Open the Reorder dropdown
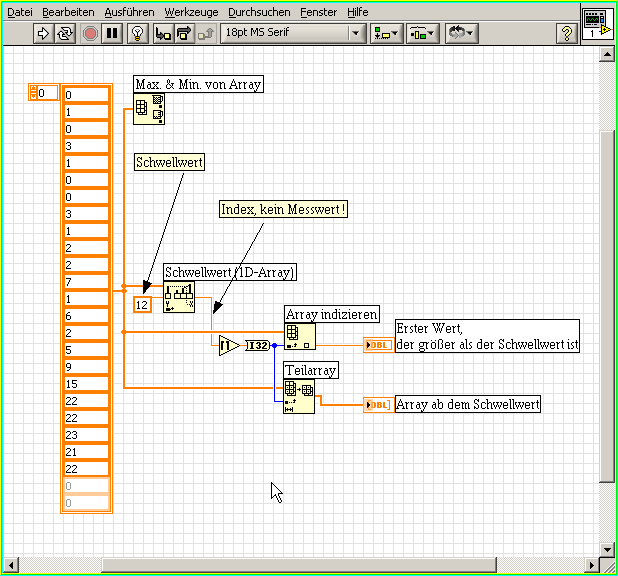Image resolution: width=618 pixels, height=576 pixels. [x=462, y=33]
